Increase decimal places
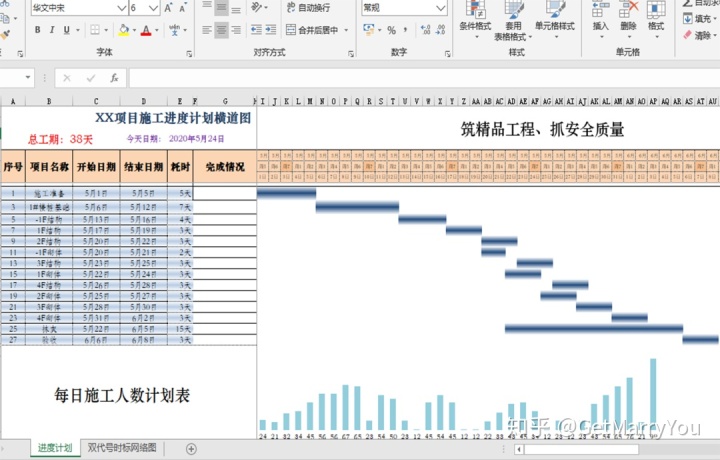Viewport: 720px width, 460px height. (425, 30)
